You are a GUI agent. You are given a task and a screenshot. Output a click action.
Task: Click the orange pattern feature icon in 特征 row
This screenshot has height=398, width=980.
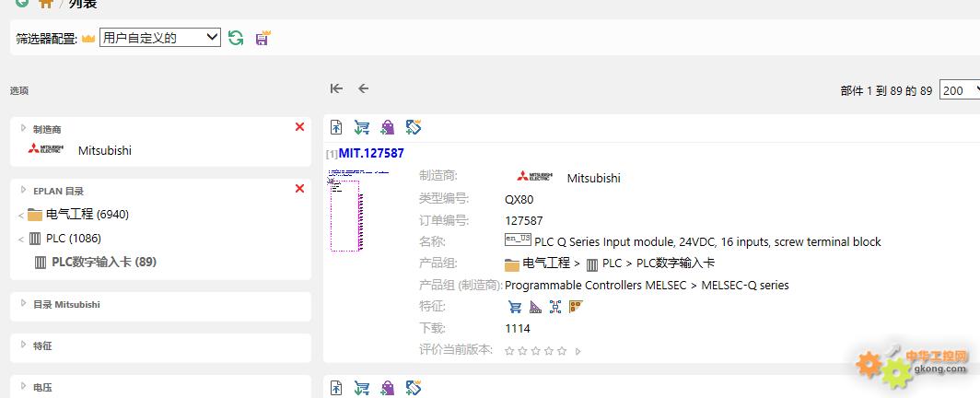[576, 307]
